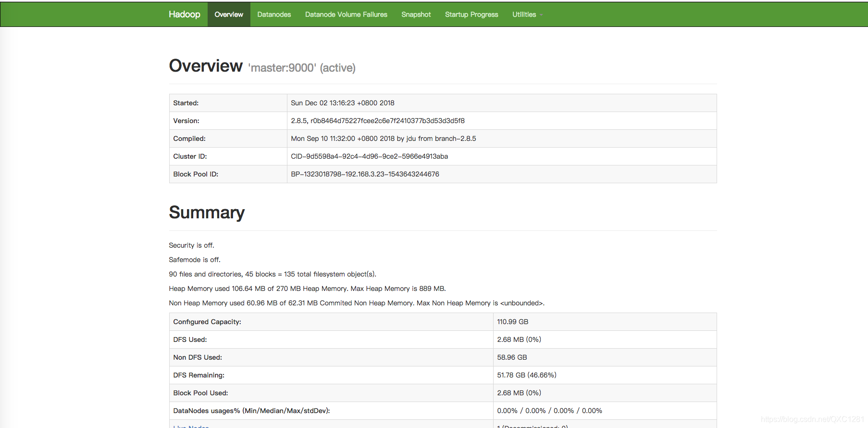
Task: Click the DFS Remaining: label
Action: tap(198, 375)
